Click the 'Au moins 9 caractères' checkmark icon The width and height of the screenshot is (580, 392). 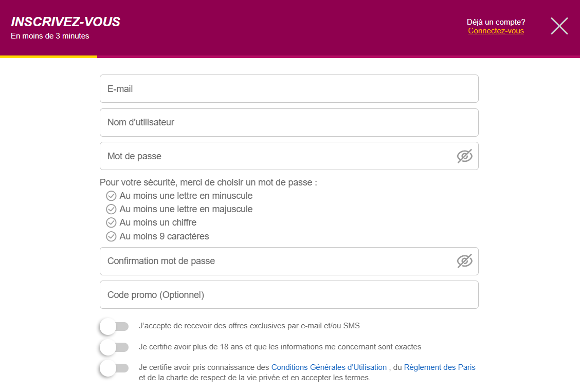pos(111,236)
